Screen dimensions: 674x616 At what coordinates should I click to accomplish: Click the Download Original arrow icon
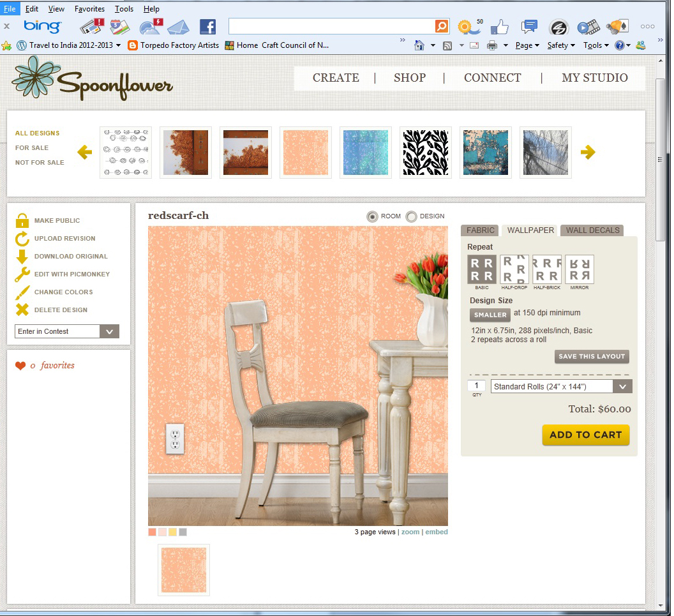click(22, 257)
